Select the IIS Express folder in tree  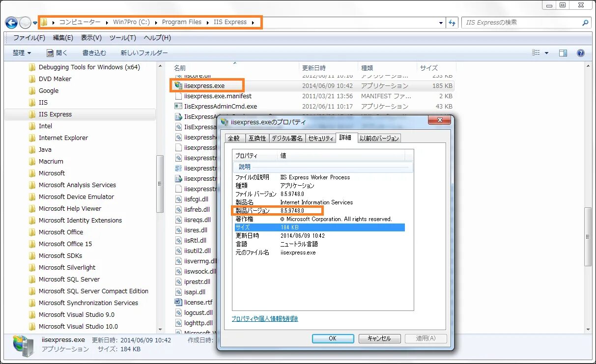tap(55, 114)
